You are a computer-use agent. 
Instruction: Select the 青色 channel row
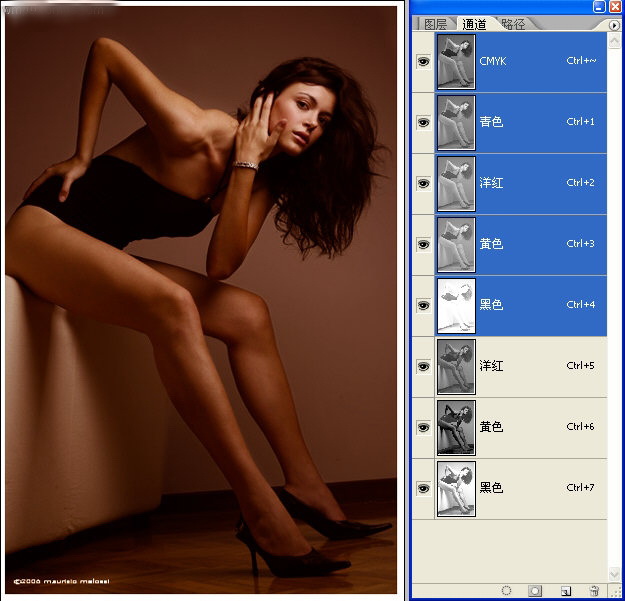click(x=530, y=122)
